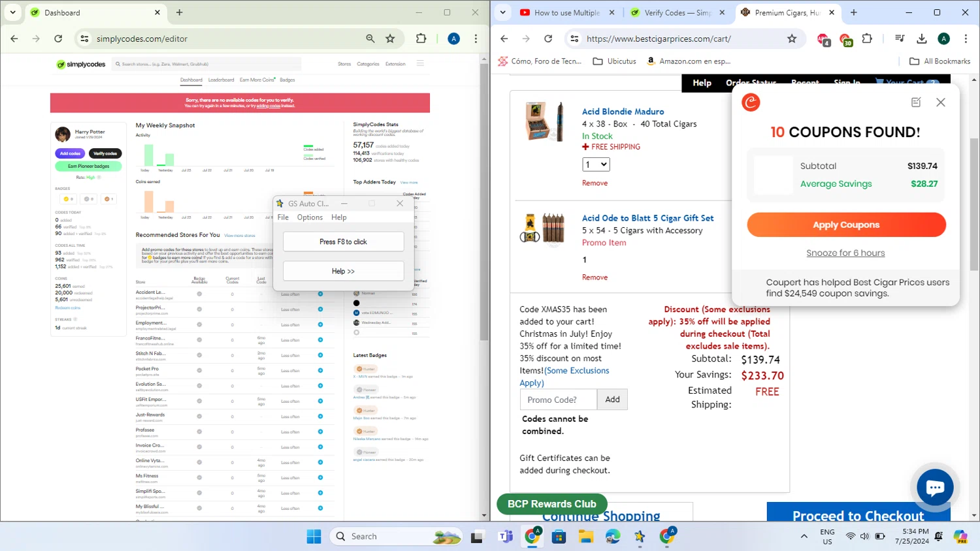Click the Earn Pioneer badges button
The width and height of the screenshot is (980, 551).
[x=88, y=166]
